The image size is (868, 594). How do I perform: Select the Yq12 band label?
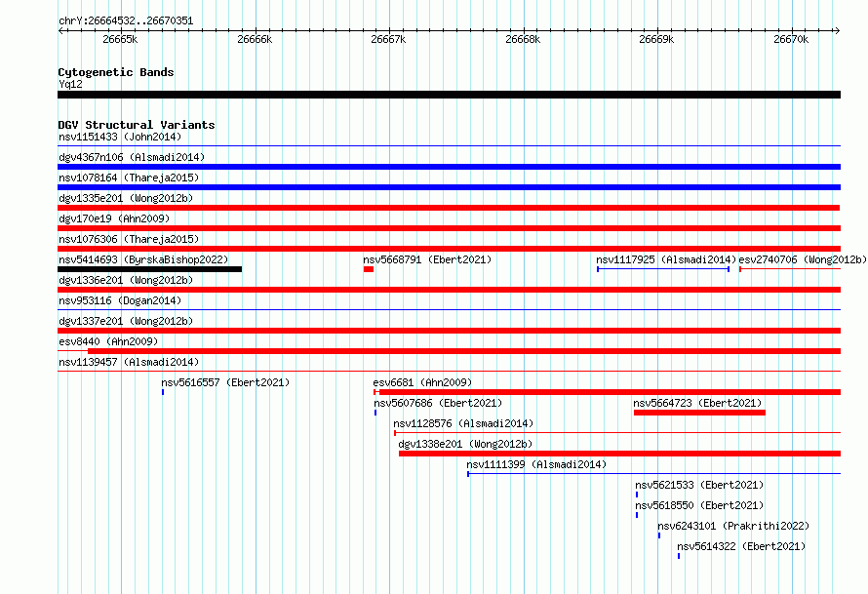[70, 84]
